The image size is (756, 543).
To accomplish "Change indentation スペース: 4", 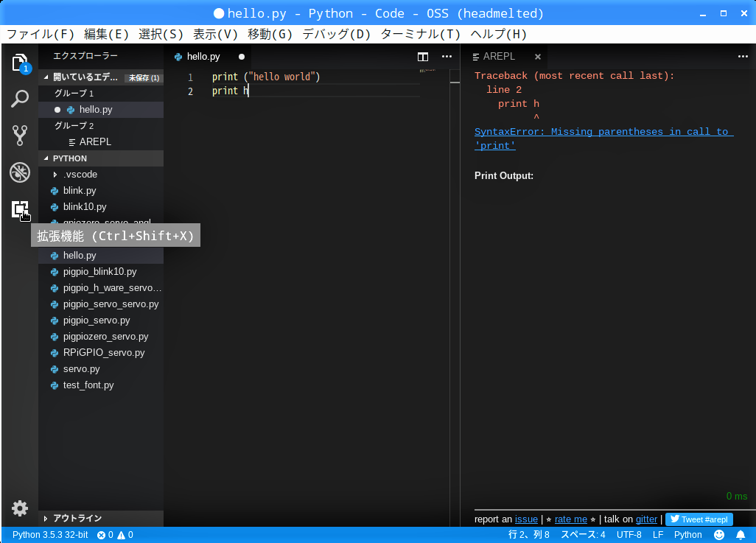I will click(583, 535).
